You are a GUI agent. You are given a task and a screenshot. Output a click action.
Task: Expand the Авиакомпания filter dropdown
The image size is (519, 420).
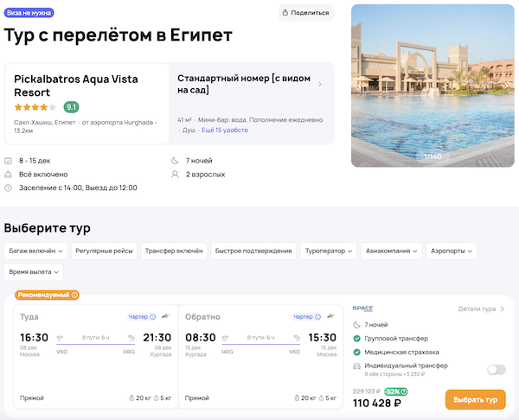392,251
